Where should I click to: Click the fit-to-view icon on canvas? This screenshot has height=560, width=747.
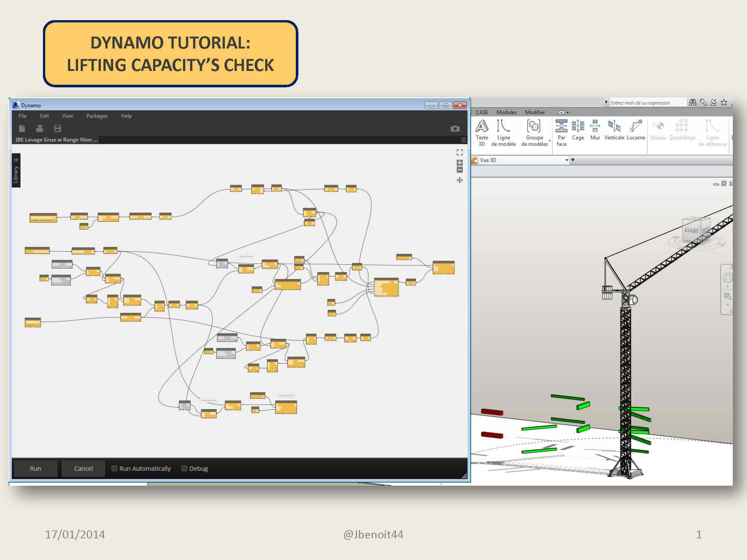[459, 152]
